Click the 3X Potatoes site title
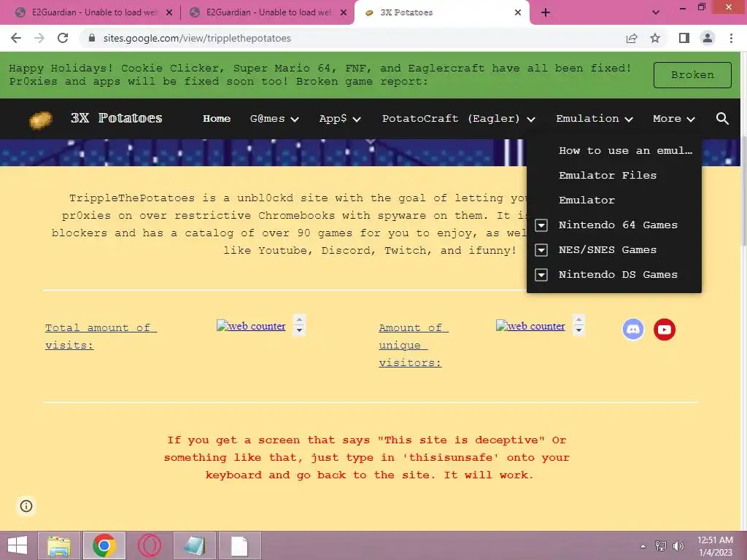Screen dimensions: 747x560 (x=117, y=119)
